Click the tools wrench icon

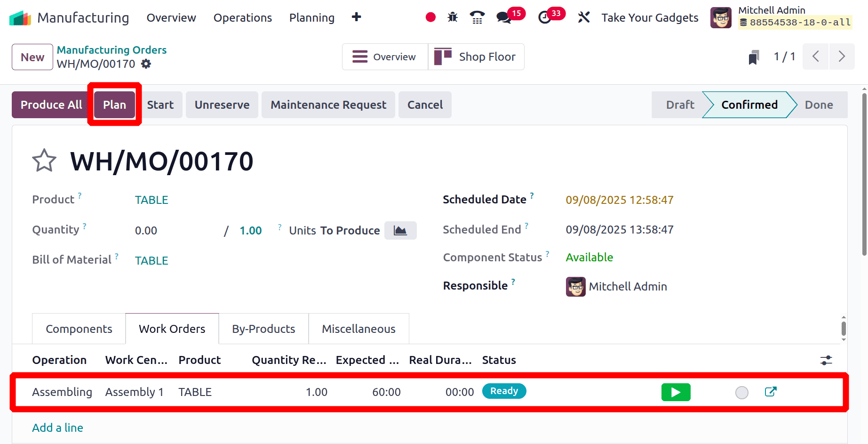(584, 17)
